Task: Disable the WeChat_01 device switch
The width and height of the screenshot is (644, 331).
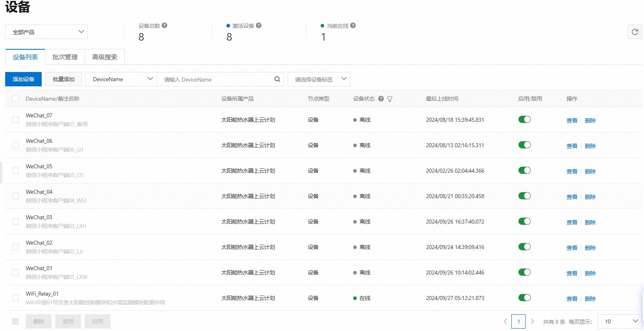Action: (x=524, y=272)
